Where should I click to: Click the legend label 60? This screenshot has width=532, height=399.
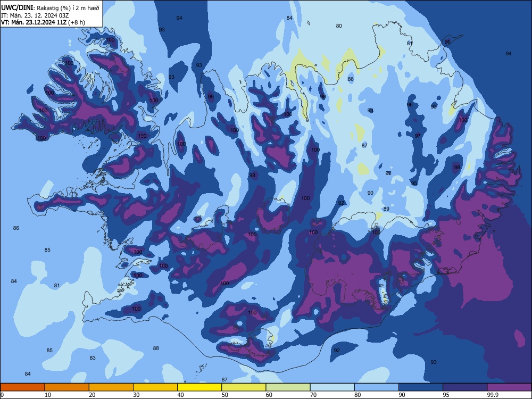click(x=269, y=395)
